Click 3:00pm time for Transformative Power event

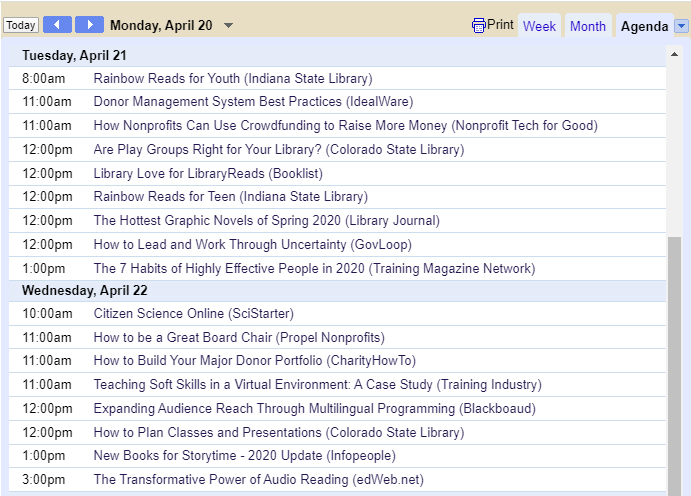[x=44, y=480]
